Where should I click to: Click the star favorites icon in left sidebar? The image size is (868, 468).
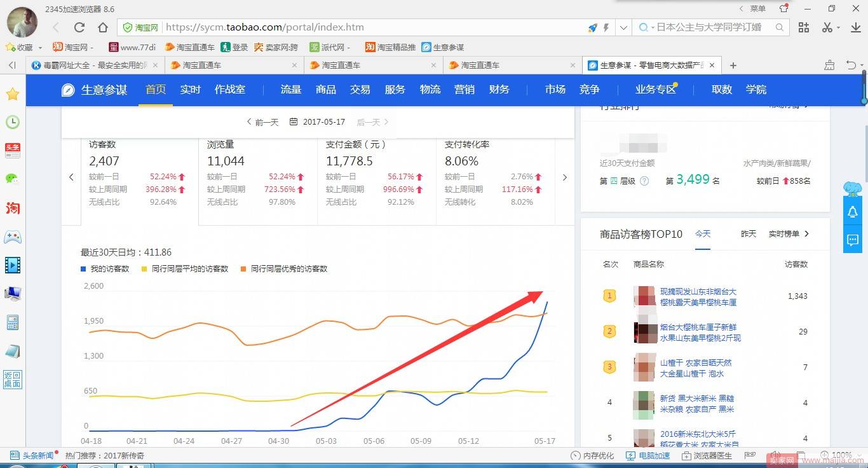coord(13,94)
